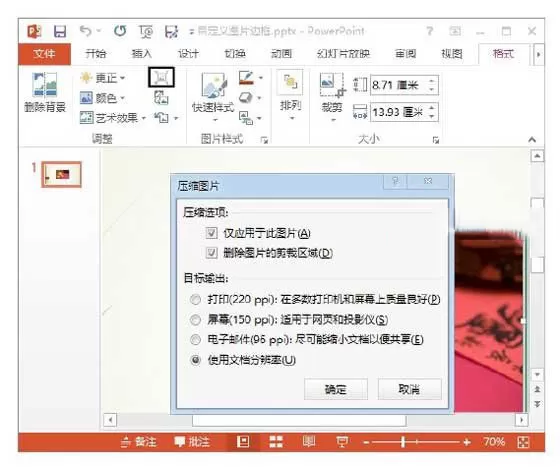This screenshot has height=467, width=560.
Task: Expand Picture Border dropdown arrow
Action: 261,78
